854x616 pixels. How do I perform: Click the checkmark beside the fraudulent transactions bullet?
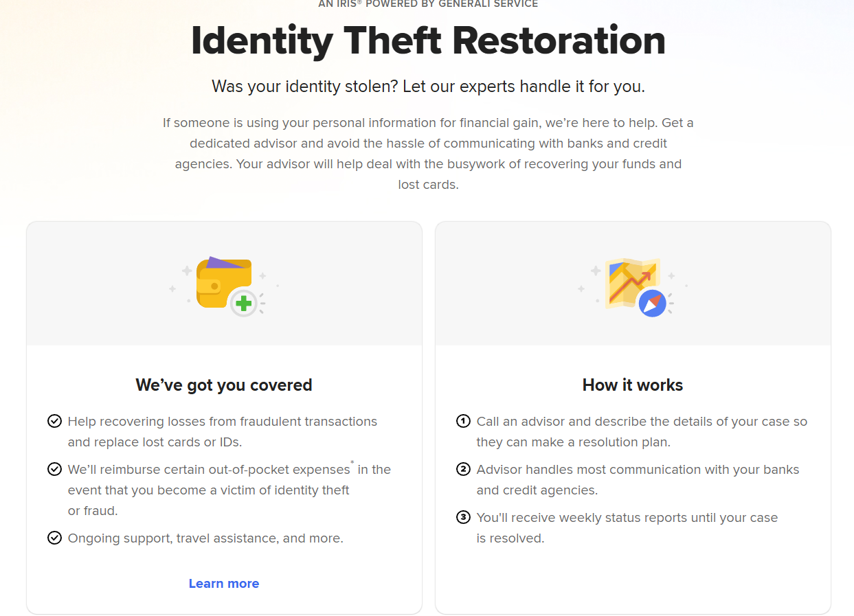click(x=54, y=421)
